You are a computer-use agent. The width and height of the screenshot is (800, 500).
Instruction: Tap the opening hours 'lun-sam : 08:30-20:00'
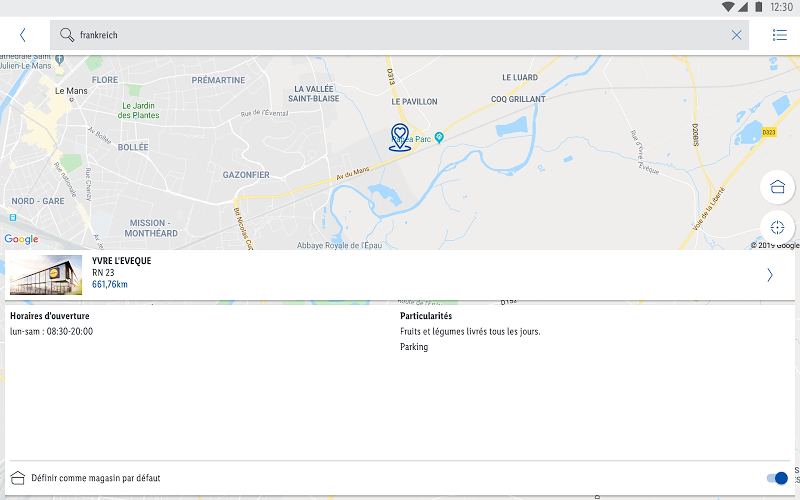tap(52, 331)
